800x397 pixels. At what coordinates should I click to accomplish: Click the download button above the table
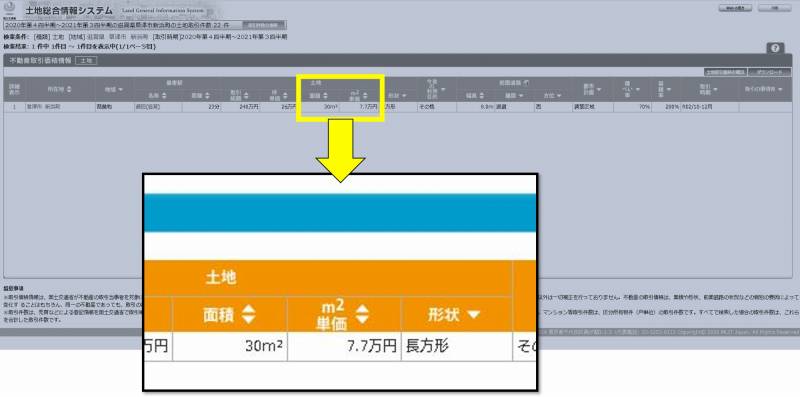(770, 72)
